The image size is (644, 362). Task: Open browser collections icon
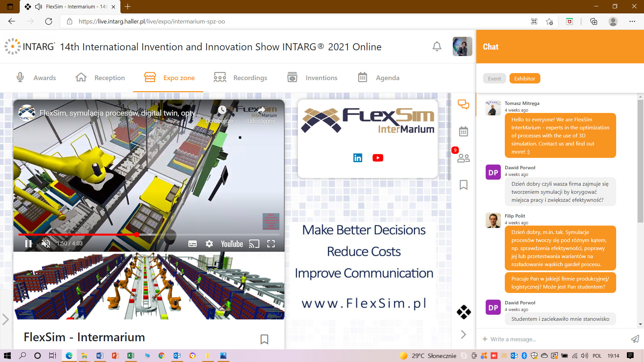[594, 21]
